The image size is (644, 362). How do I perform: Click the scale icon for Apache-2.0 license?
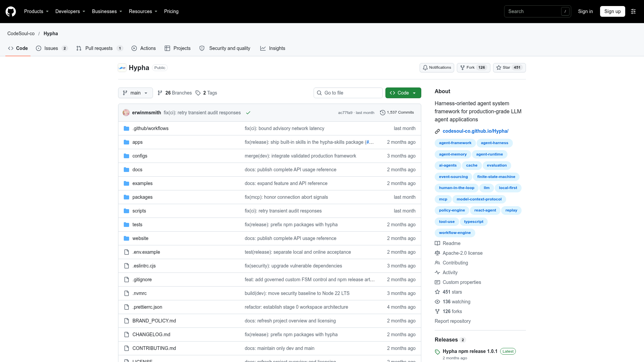click(x=437, y=253)
